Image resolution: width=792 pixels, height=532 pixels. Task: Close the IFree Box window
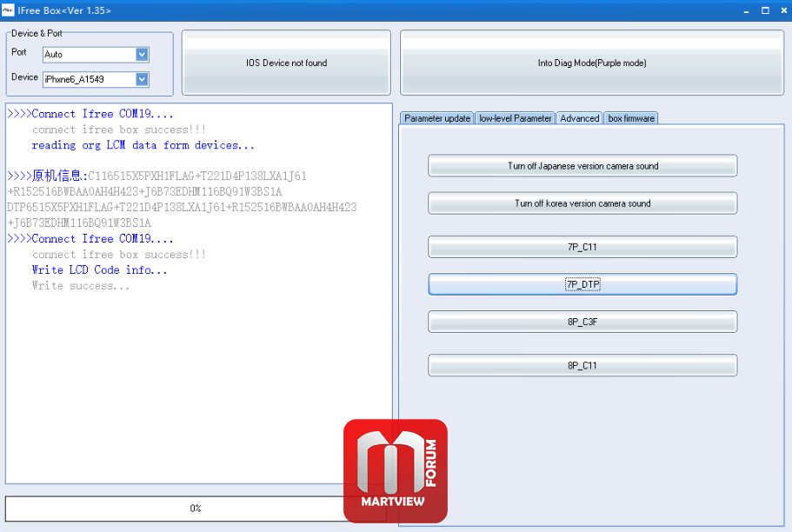[784, 10]
